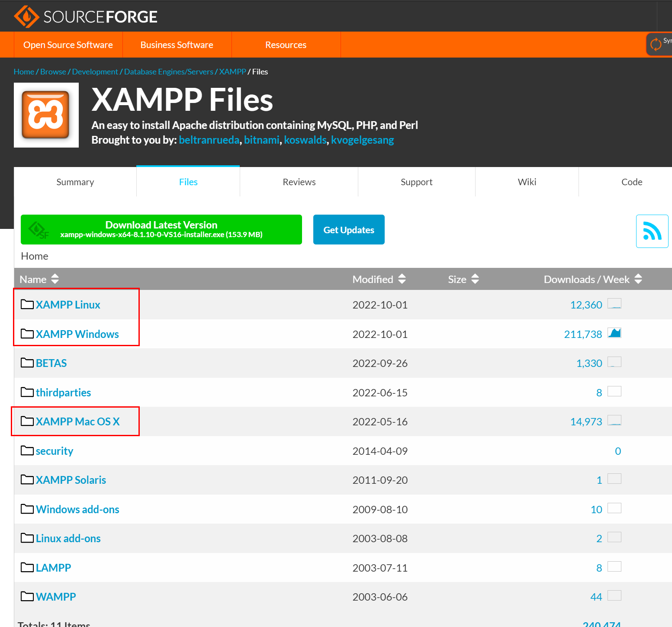Open Database Engines/Servers breadcrumb link
The width and height of the screenshot is (672, 627).
pos(169,71)
